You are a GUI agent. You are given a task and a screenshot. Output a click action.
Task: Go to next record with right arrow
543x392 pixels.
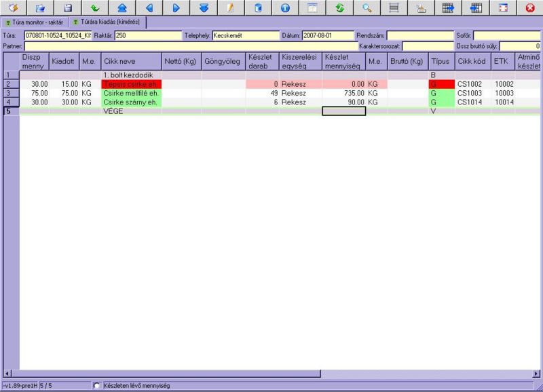point(176,8)
